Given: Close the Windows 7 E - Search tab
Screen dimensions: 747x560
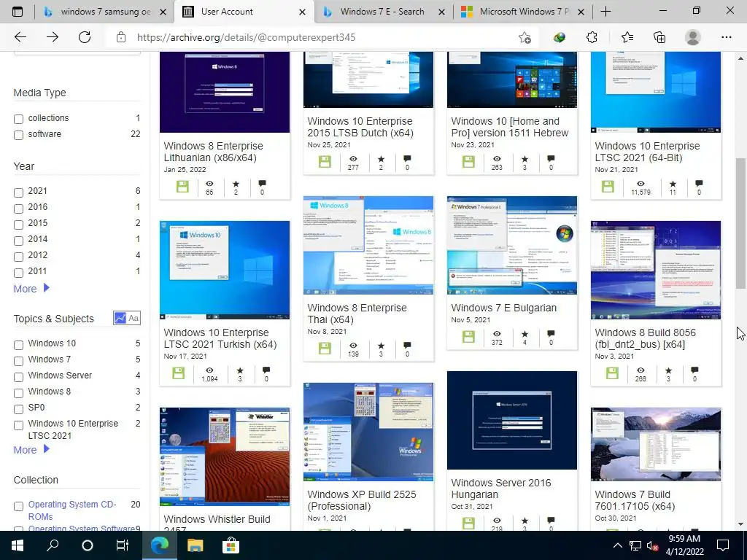Looking at the screenshot, I should (x=441, y=12).
